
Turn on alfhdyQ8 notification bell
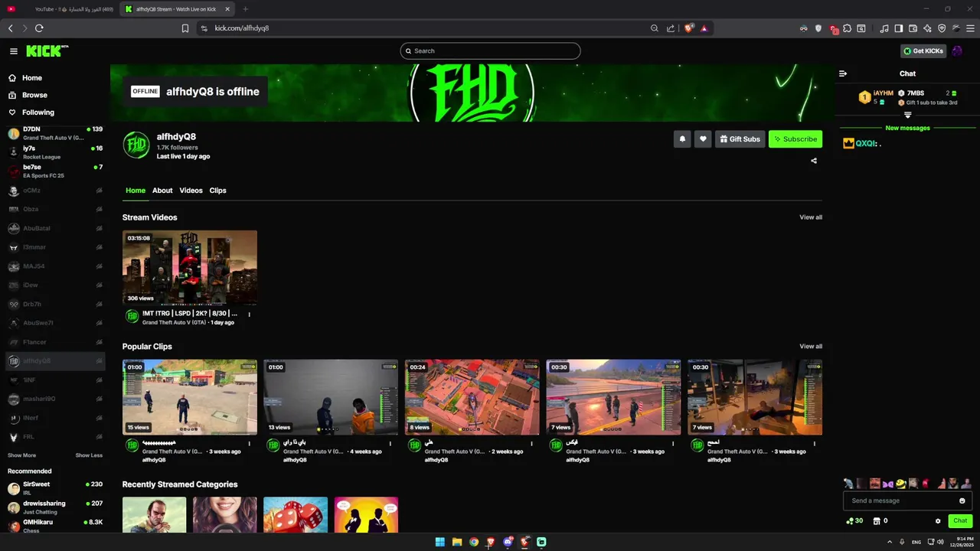(682, 139)
